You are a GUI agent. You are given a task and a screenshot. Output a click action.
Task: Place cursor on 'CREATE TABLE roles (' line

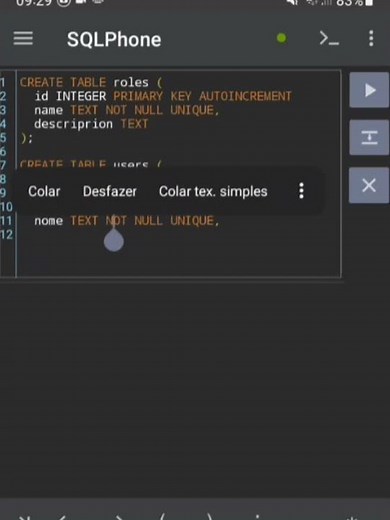click(91, 82)
